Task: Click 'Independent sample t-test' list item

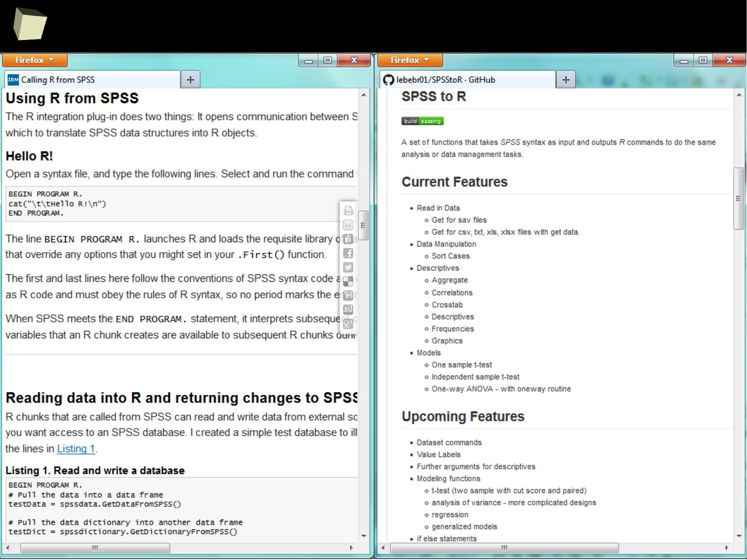Action: (x=476, y=377)
